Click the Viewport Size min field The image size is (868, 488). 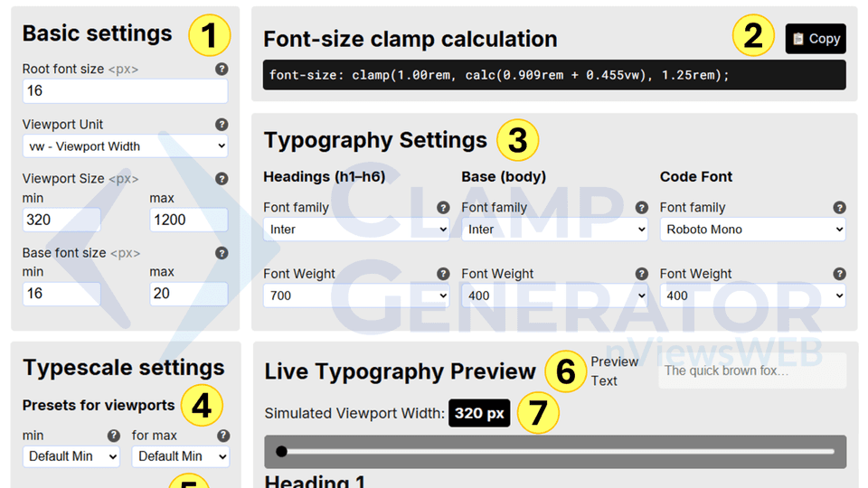[61, 220]
